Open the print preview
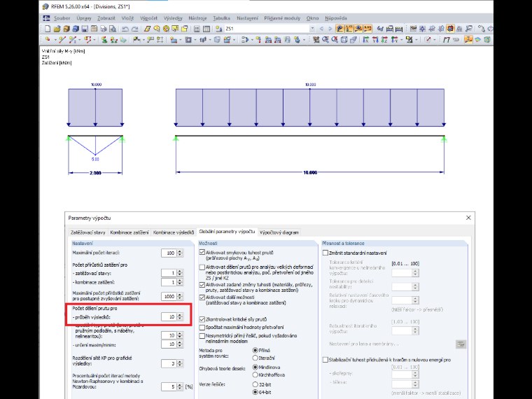This screenshot has width=532, height=399. point(113,29)
